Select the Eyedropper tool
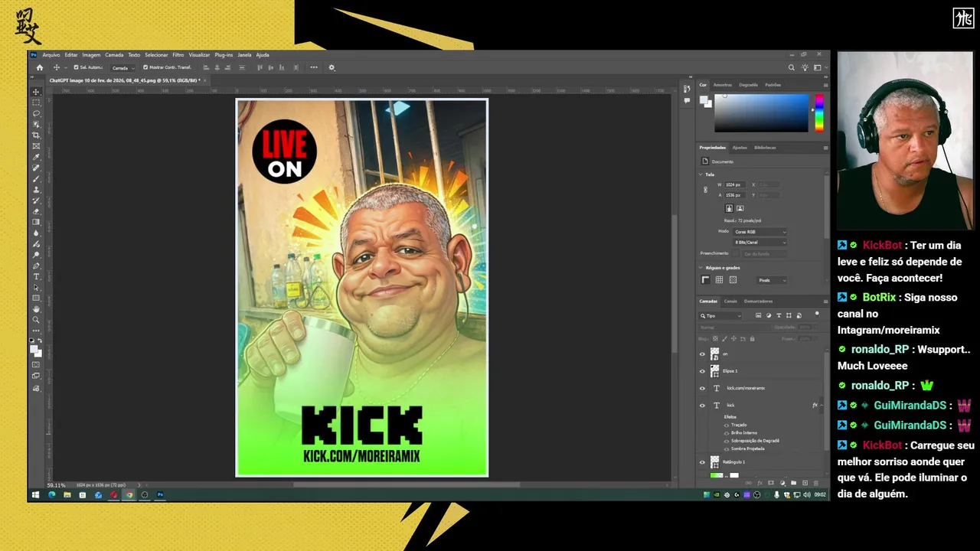The height and width of the screenshot is (551, 980). (x=36, y=157)
